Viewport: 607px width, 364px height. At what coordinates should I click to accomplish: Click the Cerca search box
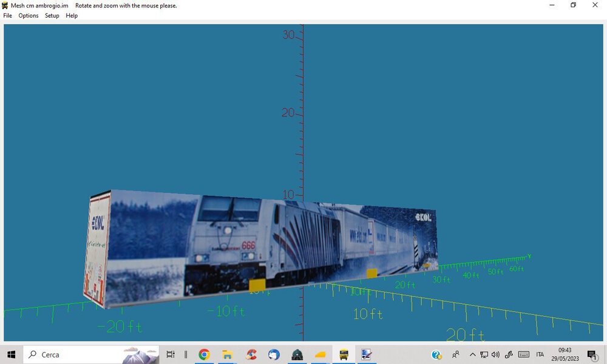tap(92, 354)
